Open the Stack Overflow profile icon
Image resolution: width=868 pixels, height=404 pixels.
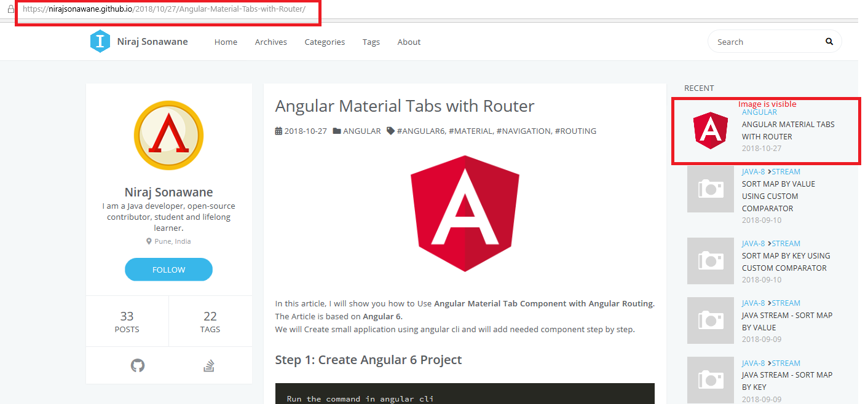pos(209,365)
